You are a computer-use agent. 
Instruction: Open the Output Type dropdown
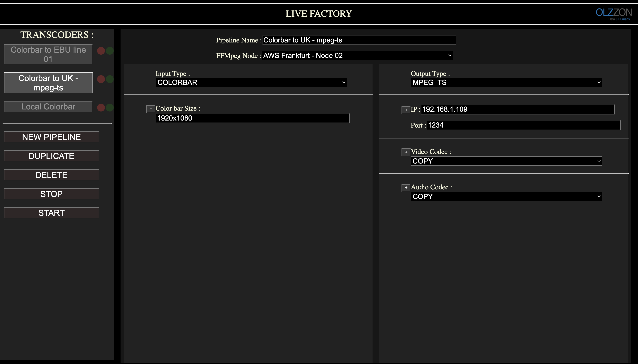[506, 83]
